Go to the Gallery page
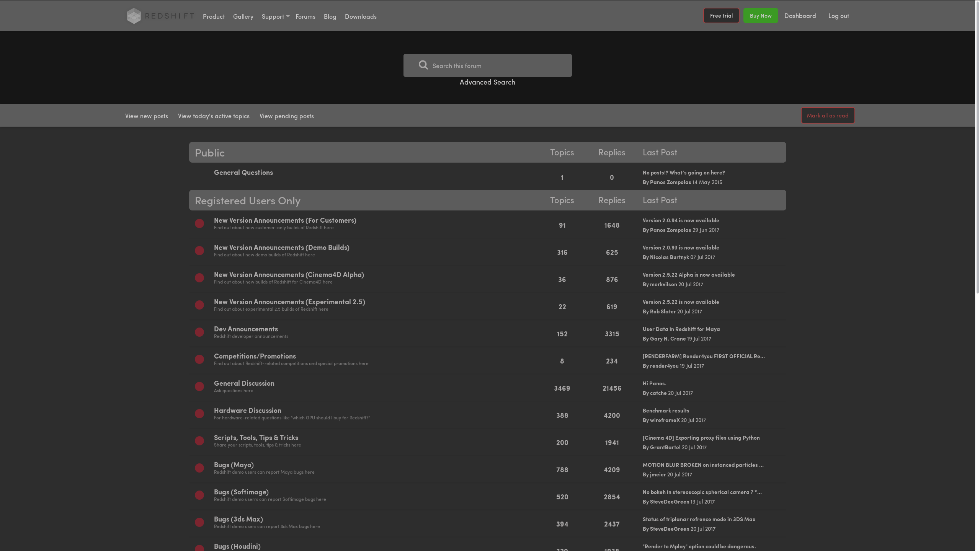The image size is (980, 551). [243, 16]
